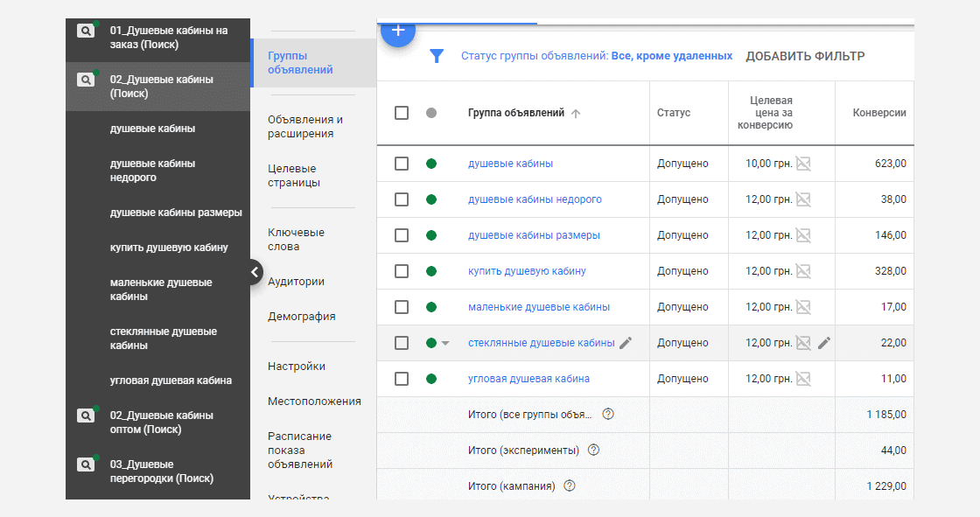The height and width of the screenshot is (517, 980).
Task: Open Ключевые слова menu item
Action: (x=297, y=240)
